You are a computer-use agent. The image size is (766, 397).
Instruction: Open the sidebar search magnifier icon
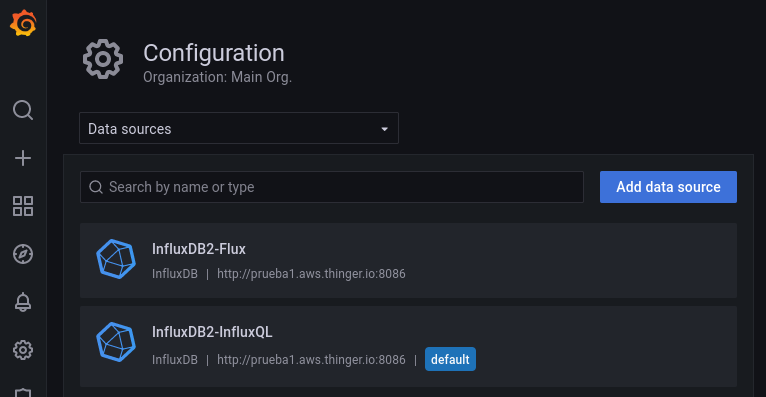pos(23,110)
